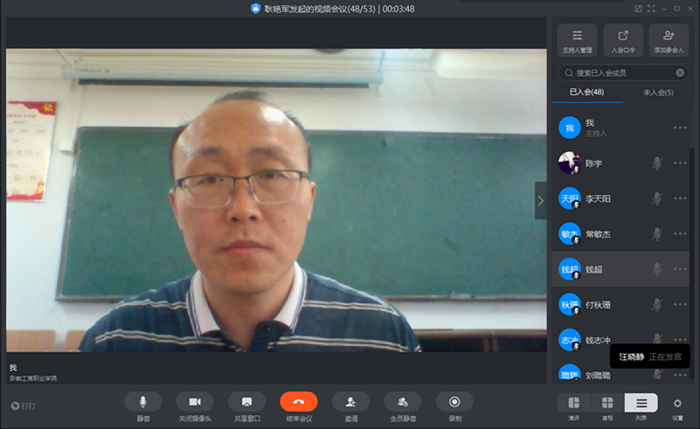Click the 我 host avatar
The image size is (700, 429).
570,128
